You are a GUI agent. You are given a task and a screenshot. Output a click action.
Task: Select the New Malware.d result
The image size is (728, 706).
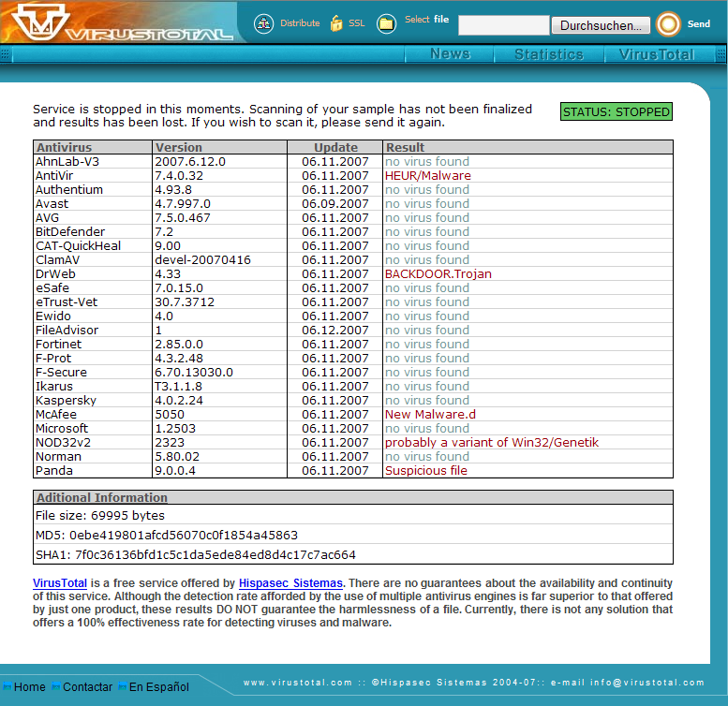pyautogui.click(x=430, y=414)
